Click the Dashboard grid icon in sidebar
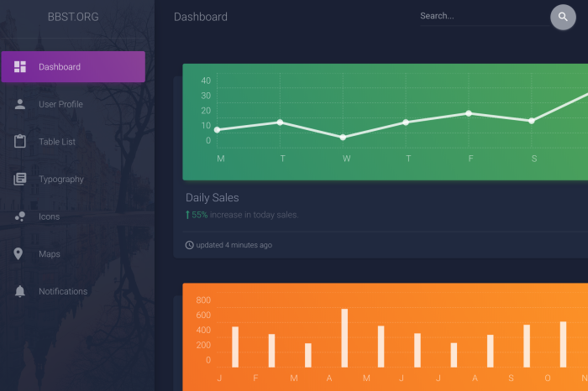The height and width of the screenshot is (391, 588). (x=20, y=67)
